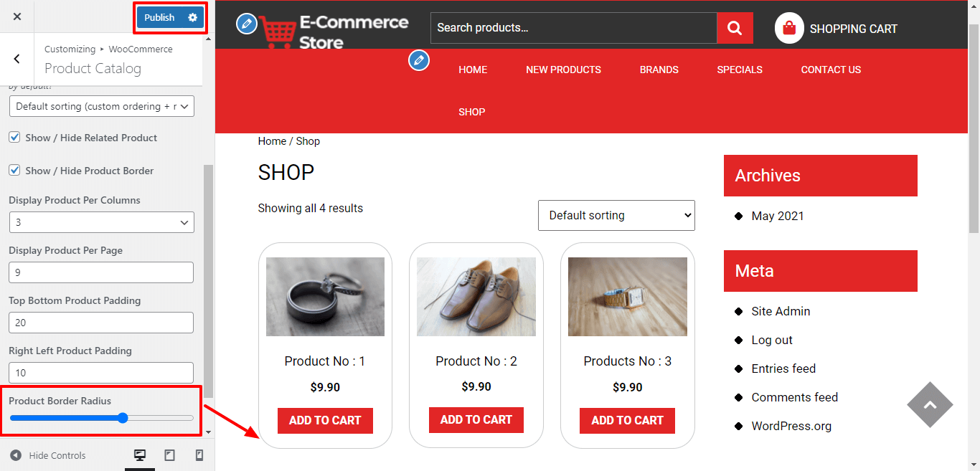The height and width of the screenshot is (471, 980).
Task: Click the Publish settings gear icon
Action: coord(192,17)
